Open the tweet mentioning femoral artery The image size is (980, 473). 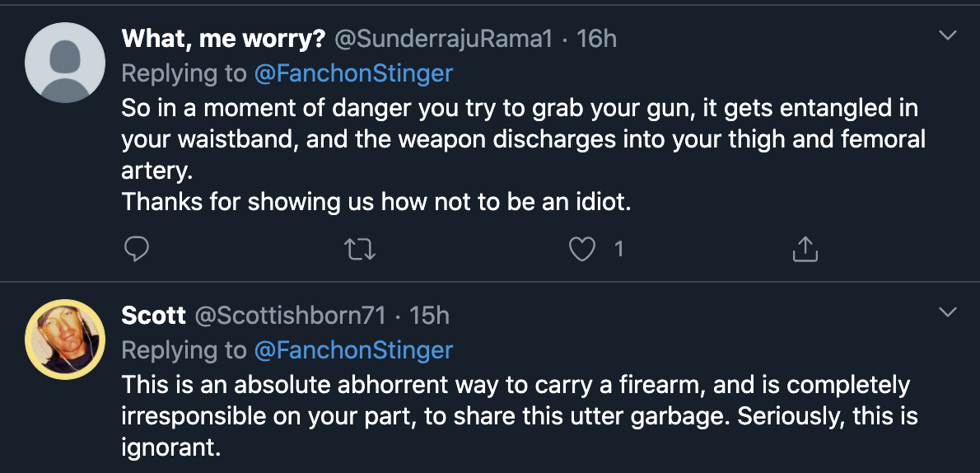tap(523, 155)
